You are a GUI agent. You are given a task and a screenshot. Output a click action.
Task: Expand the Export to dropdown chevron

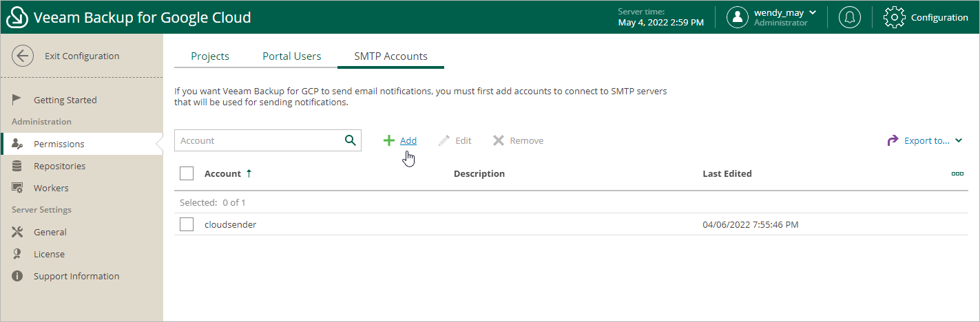(959, 141)
